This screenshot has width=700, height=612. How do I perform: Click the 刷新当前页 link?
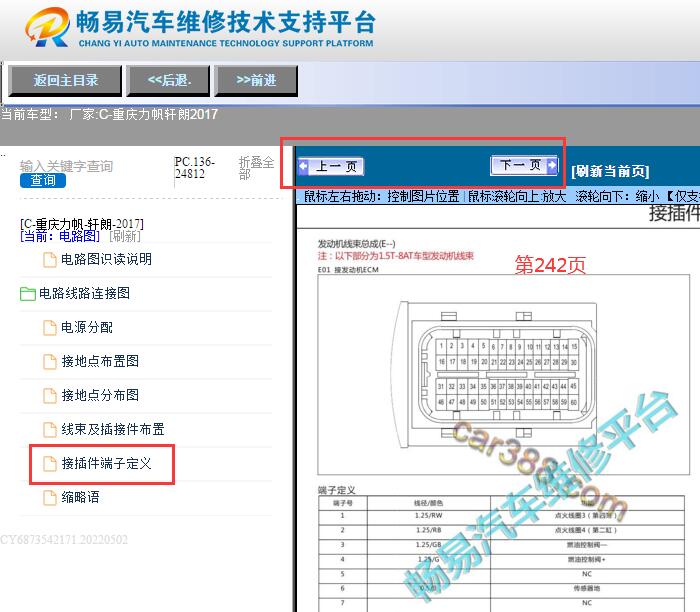point(610,171)
